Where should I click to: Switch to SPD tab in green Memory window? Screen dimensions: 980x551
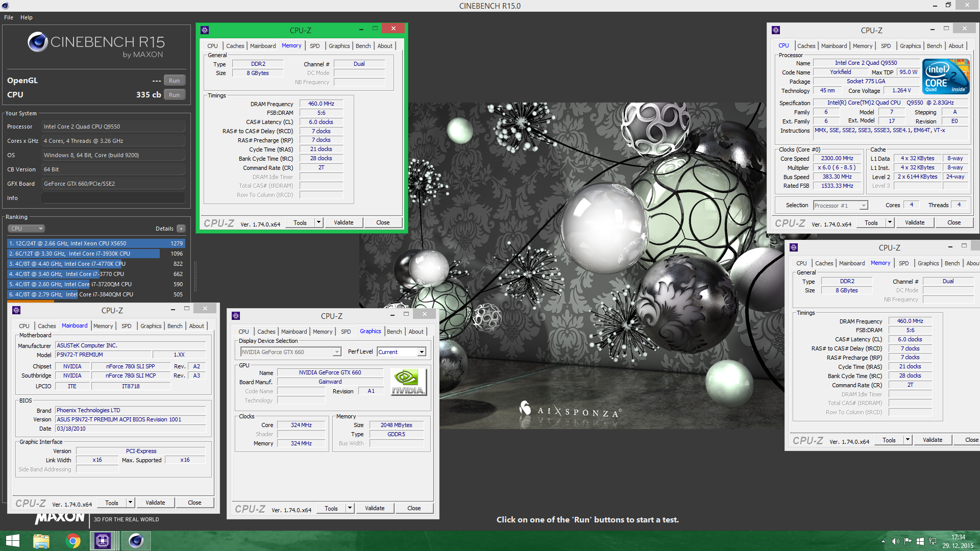coord(315,46)
